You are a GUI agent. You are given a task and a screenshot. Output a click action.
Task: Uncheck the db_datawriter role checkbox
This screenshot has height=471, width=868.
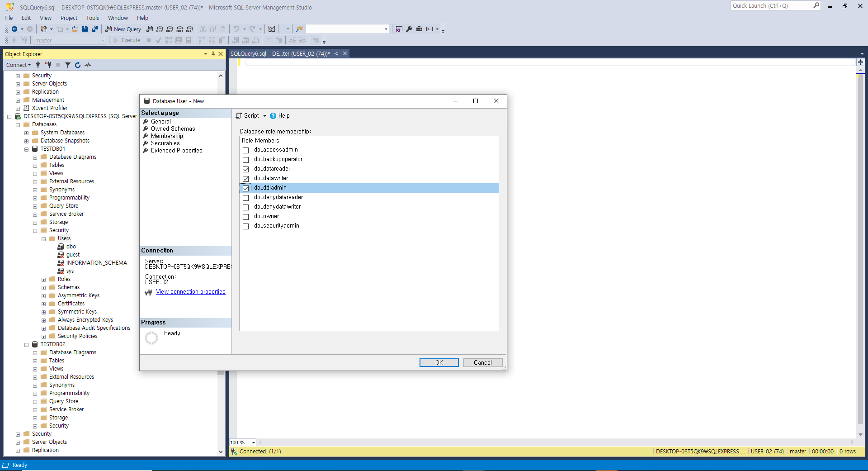click(246, 179)
